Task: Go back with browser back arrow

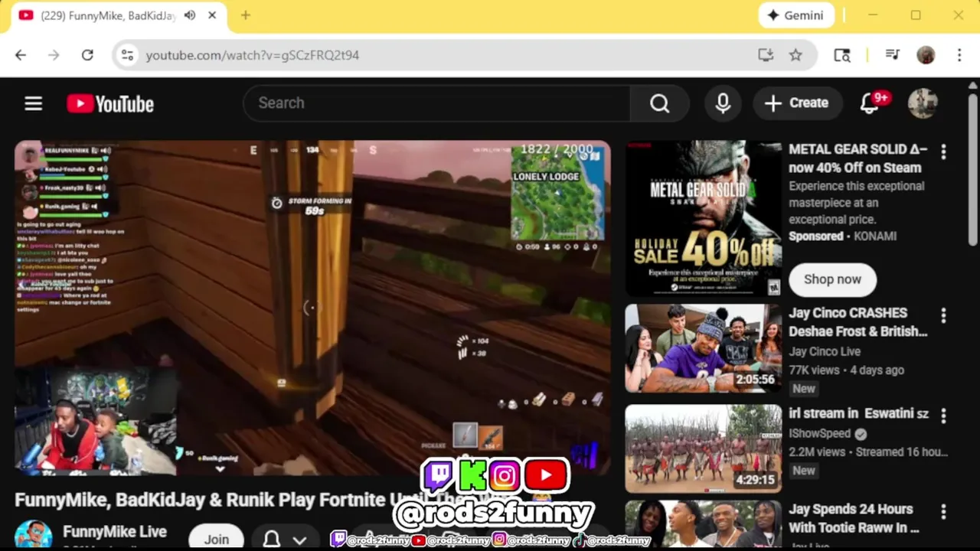Action: click(21, 55)
